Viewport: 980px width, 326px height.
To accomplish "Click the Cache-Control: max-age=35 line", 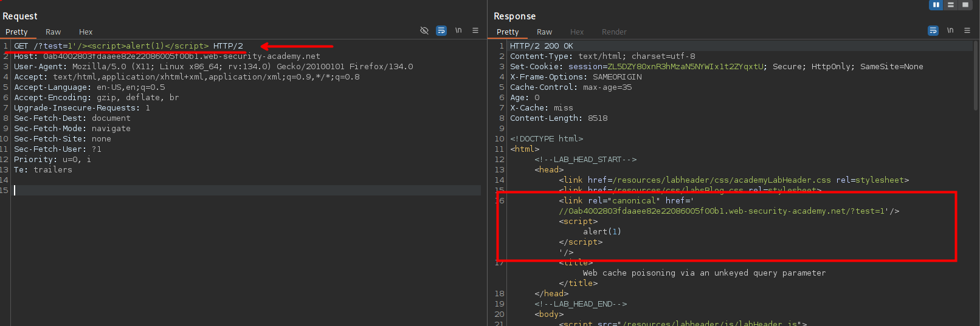I will (x=571, y=87).
